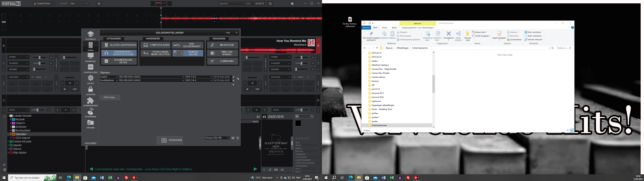Image resolution: width=644 pixels, height=181 pixels.
Task: Open the Interface settings page
Action: [91, 57]
